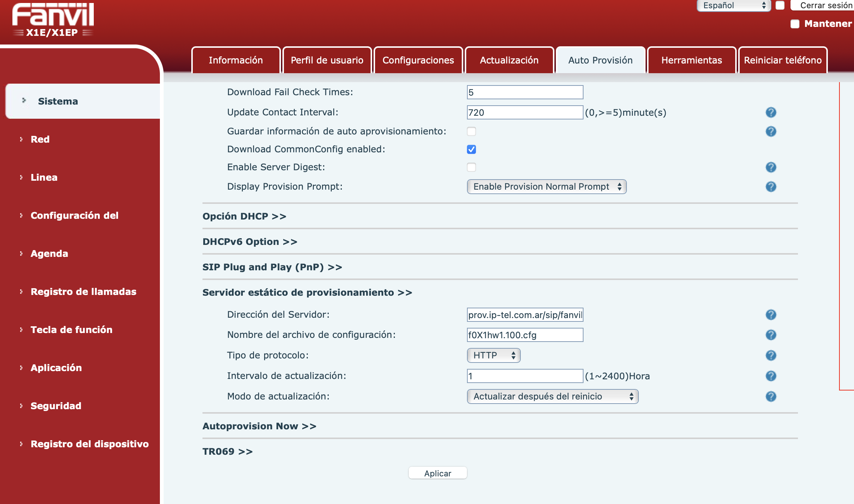This screenshot has width=854, height=504.
Task: Toggle the checkbox beside Cerrar sesión
Action: (780, 5)
